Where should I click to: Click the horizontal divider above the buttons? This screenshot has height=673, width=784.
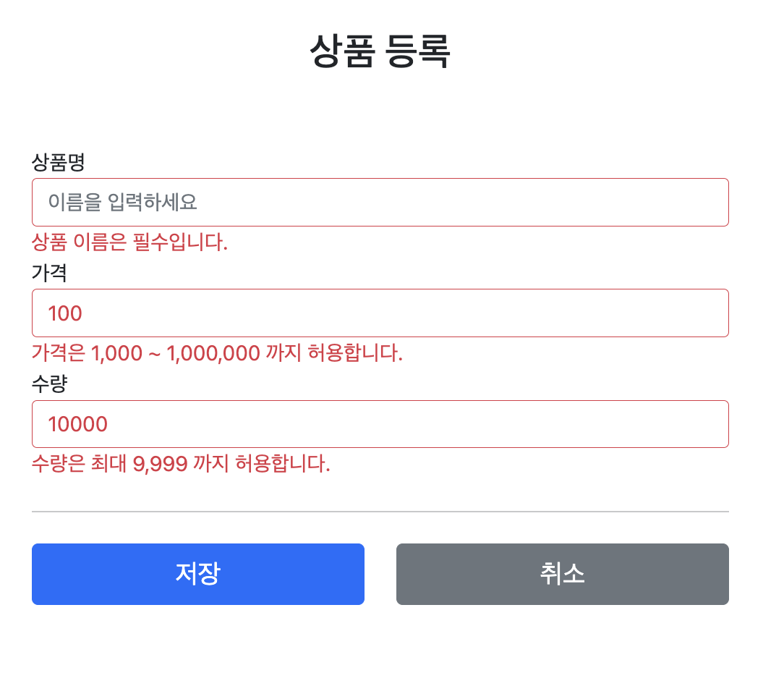(x=380, y=510)
